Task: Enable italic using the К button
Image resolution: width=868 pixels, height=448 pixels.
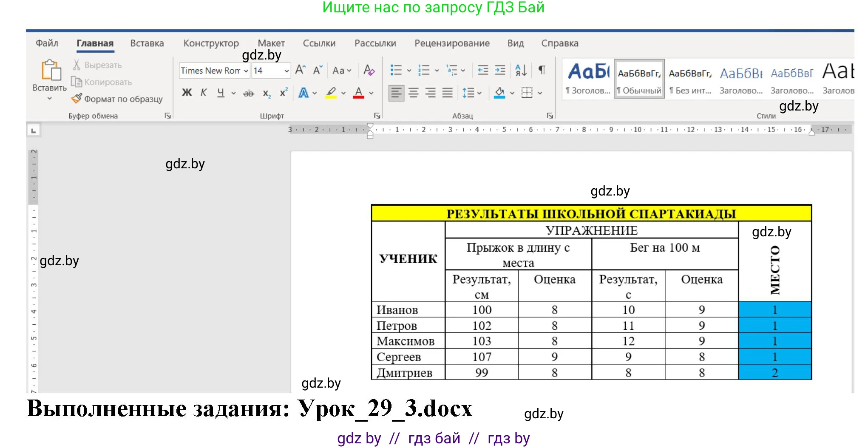Action: 204,93
